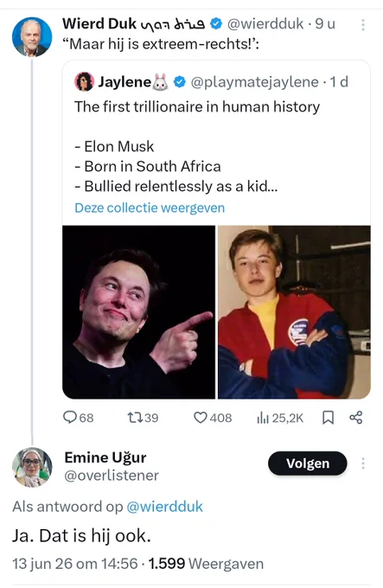
Task: Open view statistics showing 25,2K
Action: click(x=263, y=418)
